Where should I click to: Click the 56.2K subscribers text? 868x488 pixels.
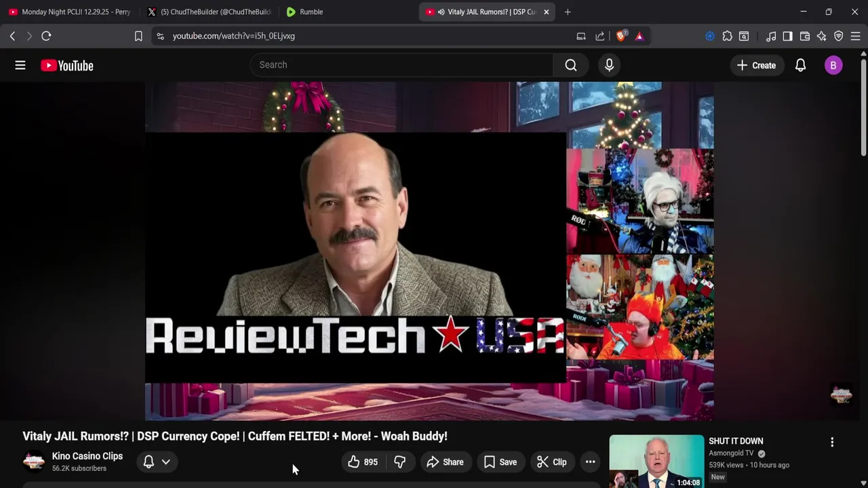tap(79, 468)
